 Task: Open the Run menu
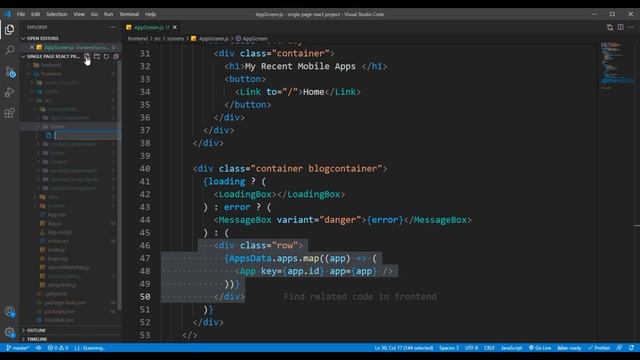[x=108, y=14]
